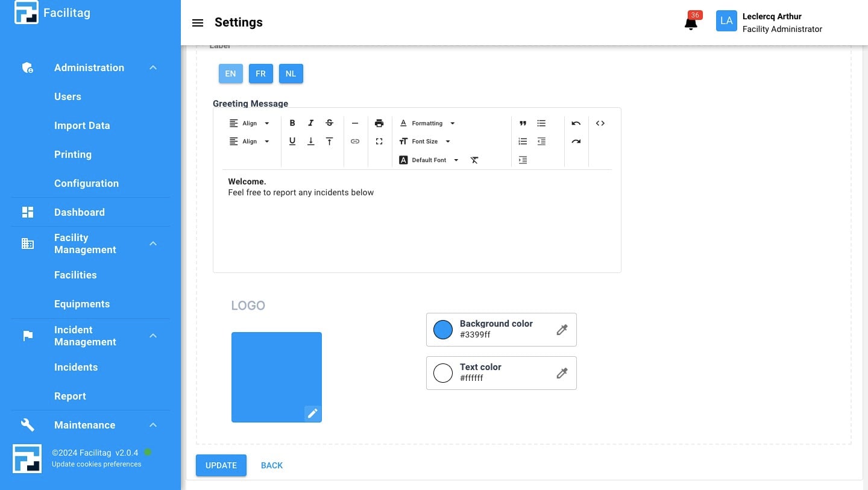Open the notifications bell

pyautogui.click(x=691, y=24)
